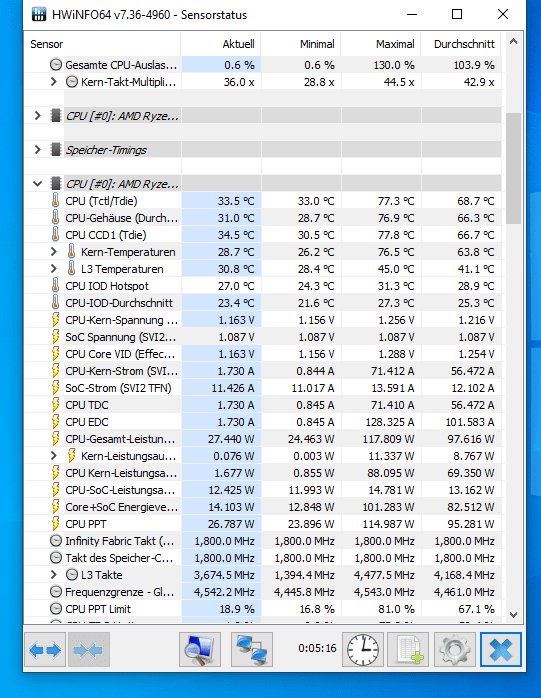
Task: Click thermometer icon of CPU CCD1 (Tdie)
Action: 55,235
